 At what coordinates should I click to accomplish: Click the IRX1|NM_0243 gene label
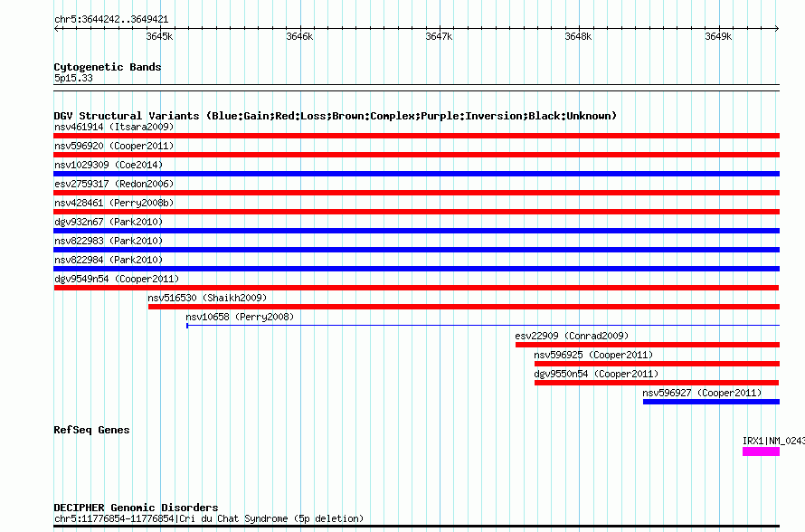(773, 441)
